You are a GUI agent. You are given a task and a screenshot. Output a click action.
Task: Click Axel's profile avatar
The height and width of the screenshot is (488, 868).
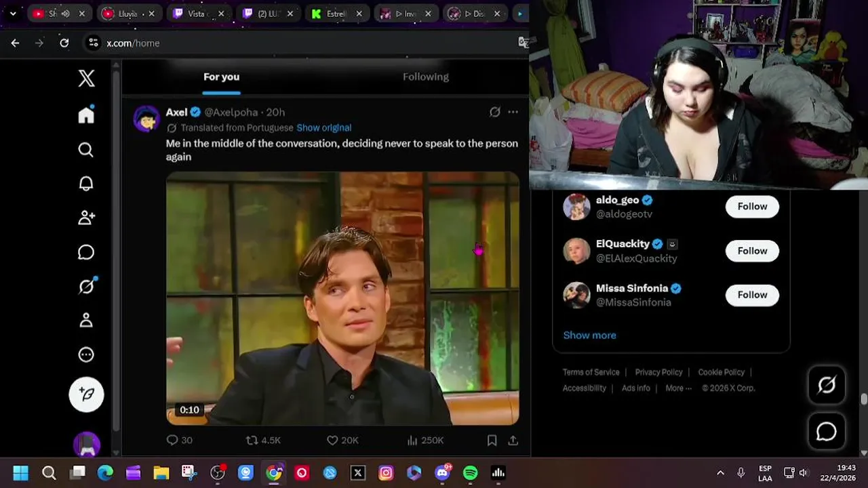click(146, 119)
